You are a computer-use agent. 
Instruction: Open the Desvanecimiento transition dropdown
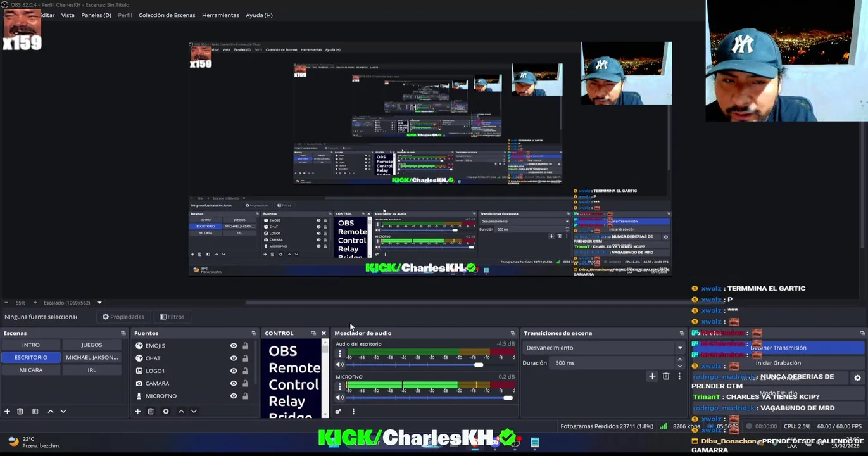point(605,348)
